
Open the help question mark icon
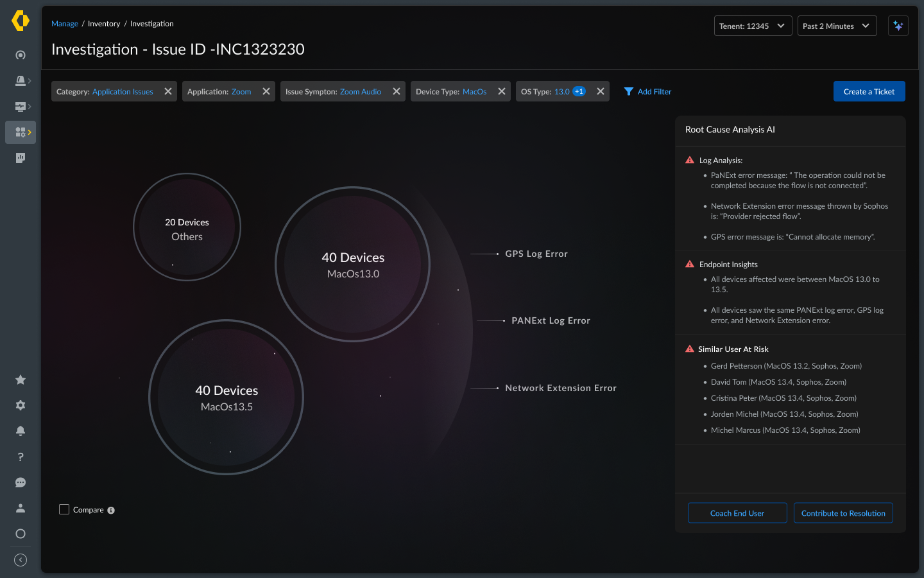tap(21, 457)
